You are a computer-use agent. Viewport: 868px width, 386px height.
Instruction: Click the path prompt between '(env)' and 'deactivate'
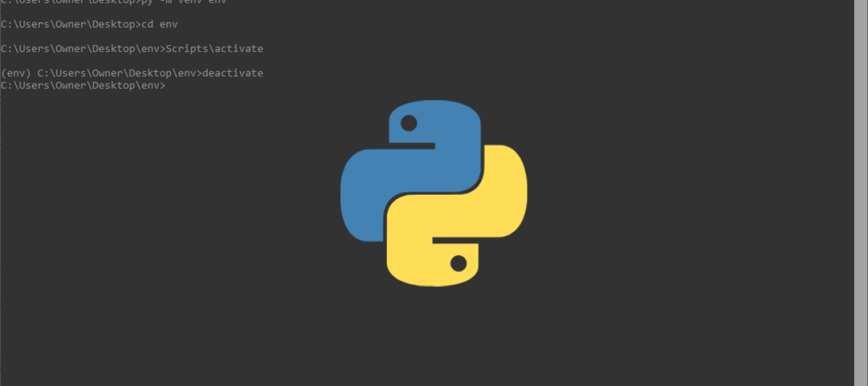click(x=118, y=73)
